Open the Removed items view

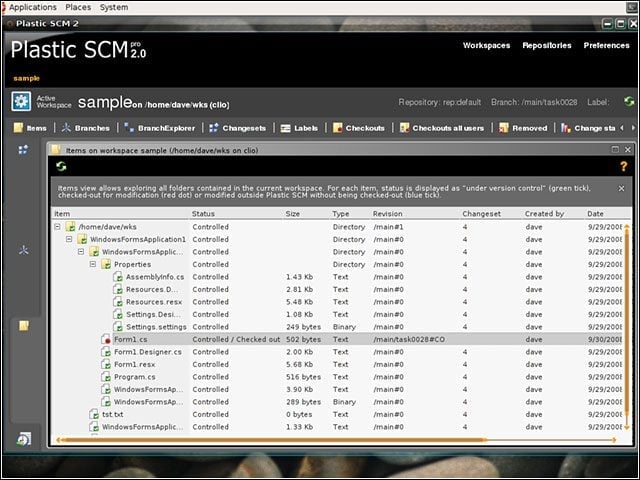click(523, 128)
